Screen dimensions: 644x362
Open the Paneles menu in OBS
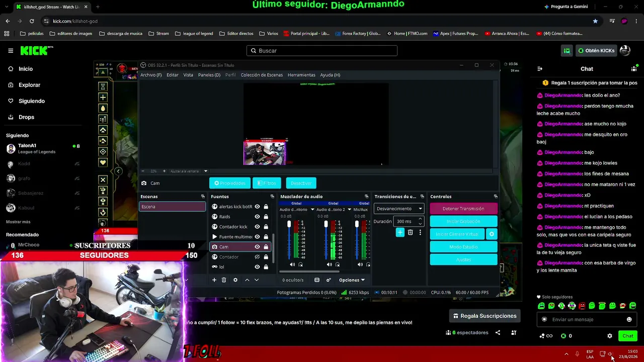coord(209,75)
